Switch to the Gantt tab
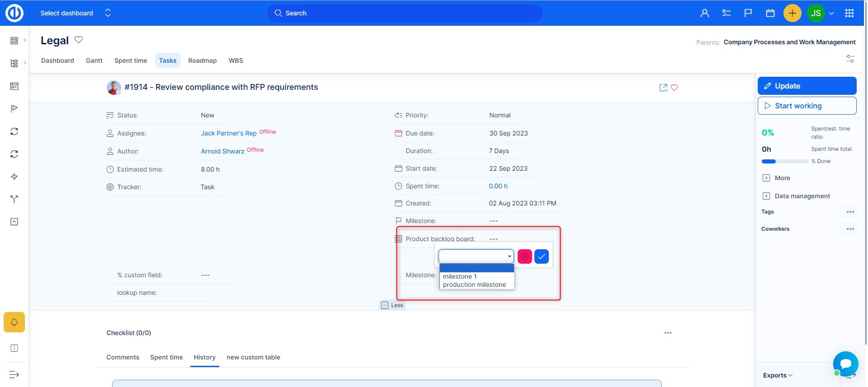868x387 pixels. point(94,61)
